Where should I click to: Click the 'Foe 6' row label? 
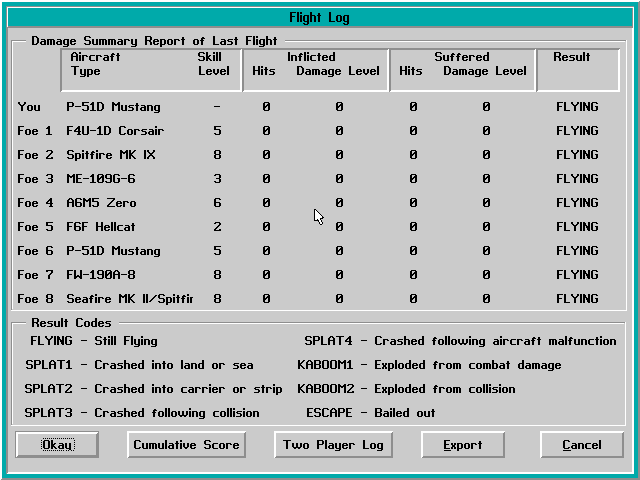[x=35, y=251]
